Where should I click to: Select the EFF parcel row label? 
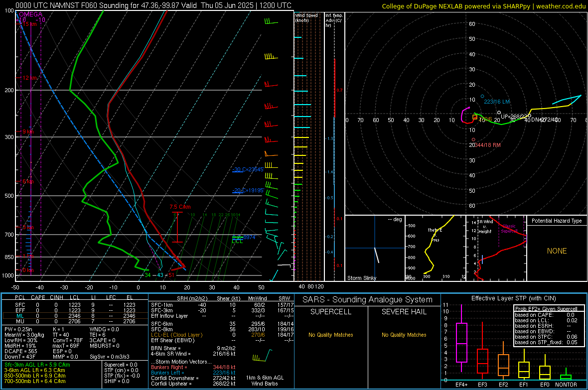(x=20, y=310)
